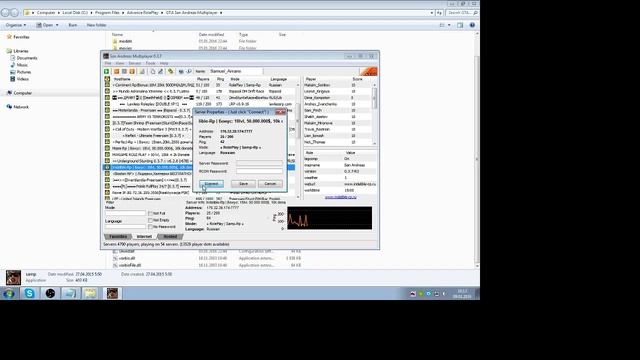Click the first orange toolbar icon in SA-MP
The height and width of the screenshot is (360, 640).
116,71
